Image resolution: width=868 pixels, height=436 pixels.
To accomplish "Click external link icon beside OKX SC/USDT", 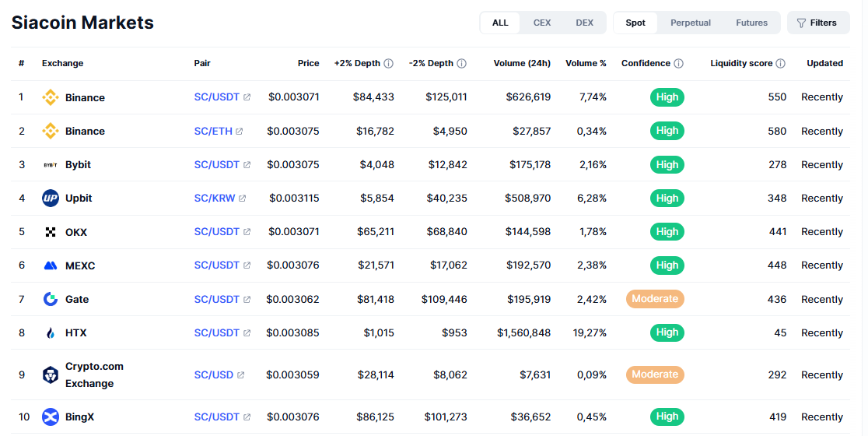I will tap(247, 232).
